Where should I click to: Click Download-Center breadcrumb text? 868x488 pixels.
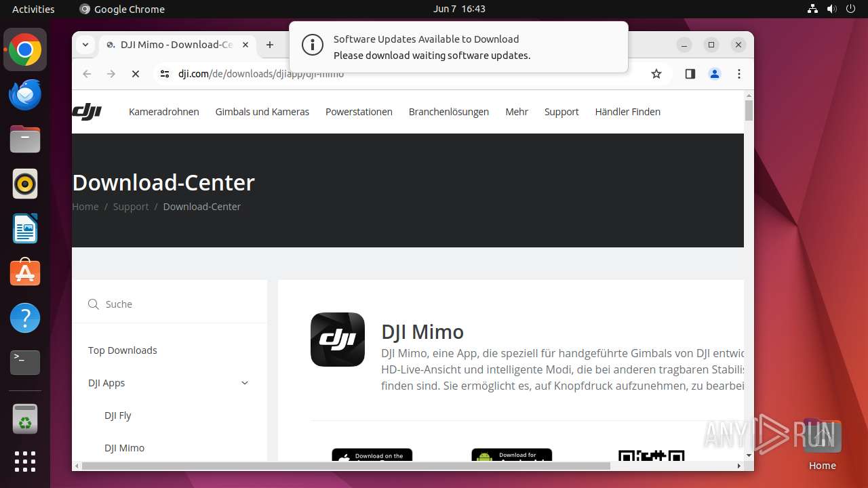click(x=202, y=207)
